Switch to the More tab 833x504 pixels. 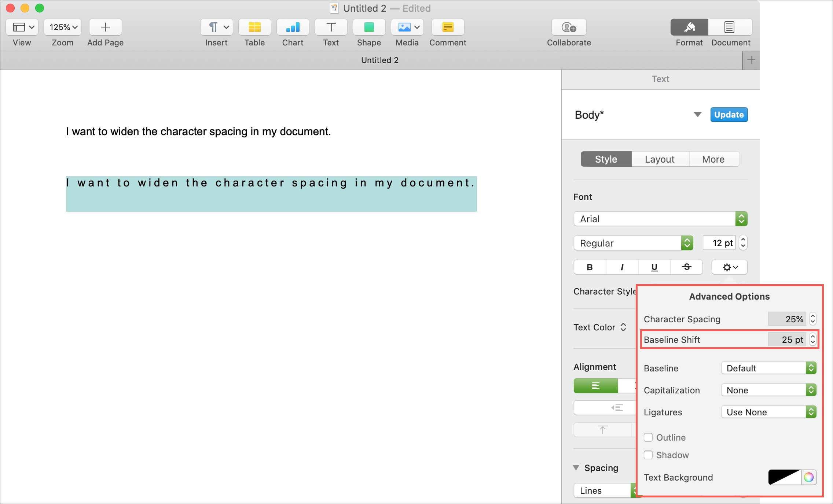point(713,159)
